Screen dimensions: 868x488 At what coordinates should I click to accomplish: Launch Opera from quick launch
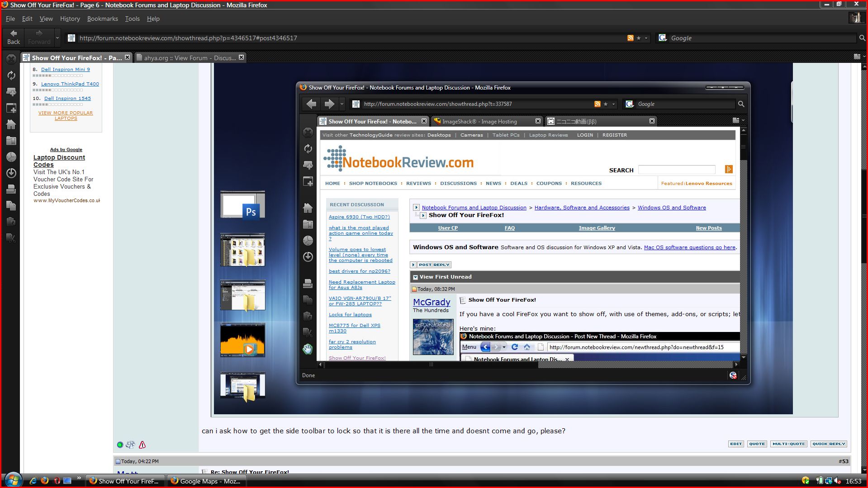[x=57, y=481]
